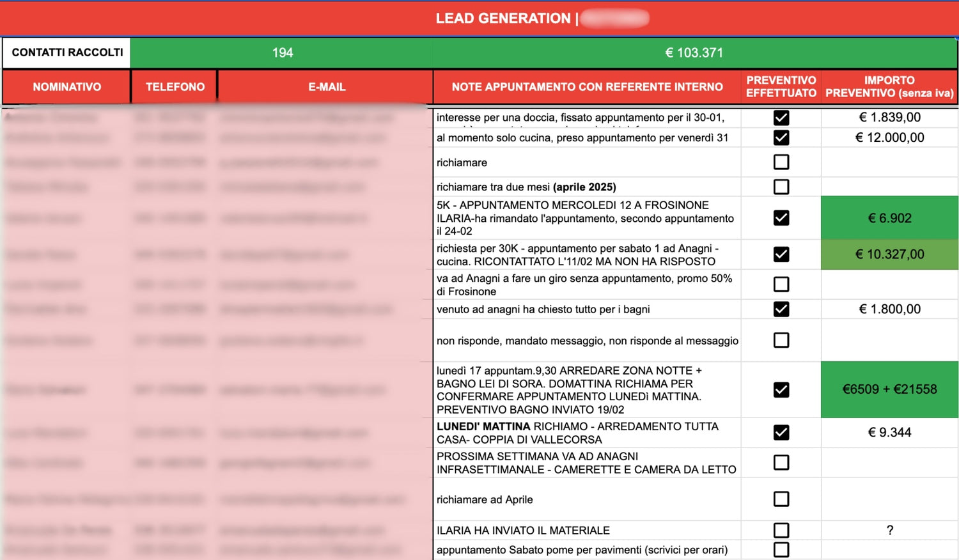Check the box for first 'richiamare' row

pyautogui.click(x=781, y=162)
